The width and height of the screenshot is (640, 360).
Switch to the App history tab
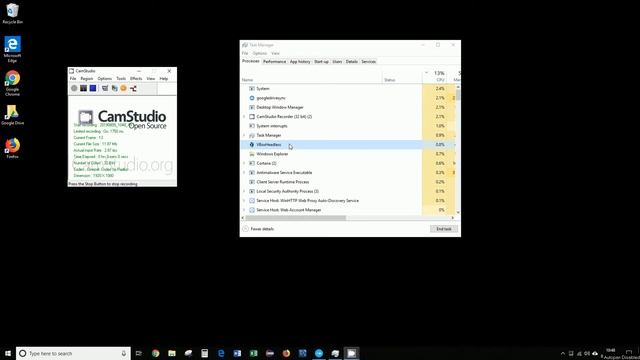pyautogui.click(x=300, y=62)
